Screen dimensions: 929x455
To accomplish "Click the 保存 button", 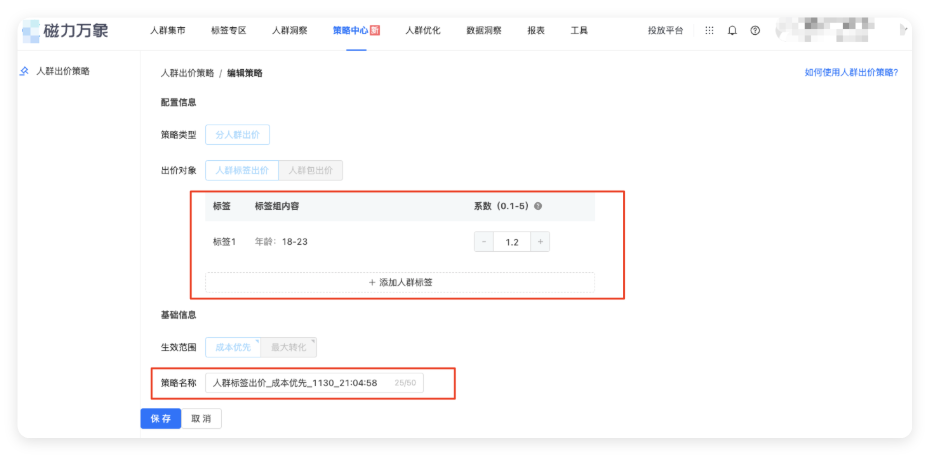I will [161, 418].
